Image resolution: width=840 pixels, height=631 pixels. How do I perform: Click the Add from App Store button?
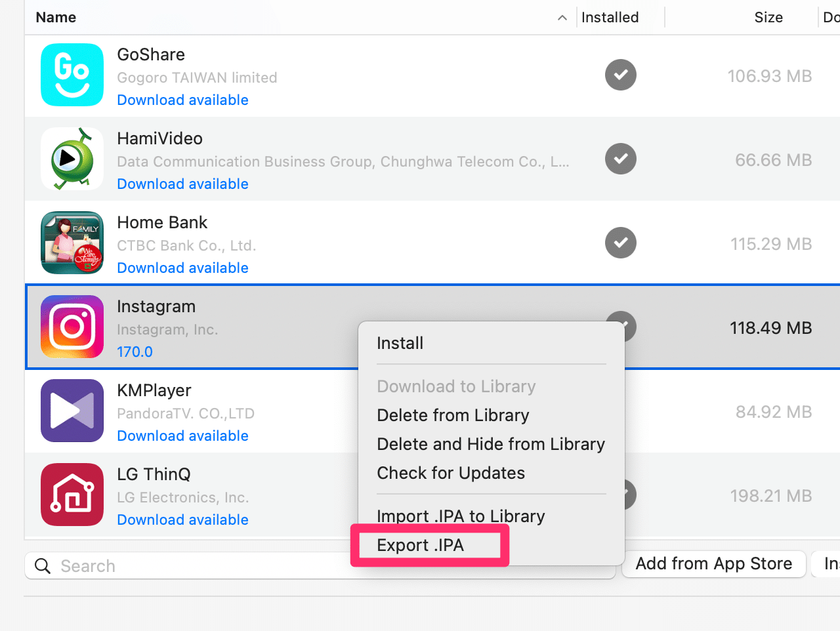[714, 564]
